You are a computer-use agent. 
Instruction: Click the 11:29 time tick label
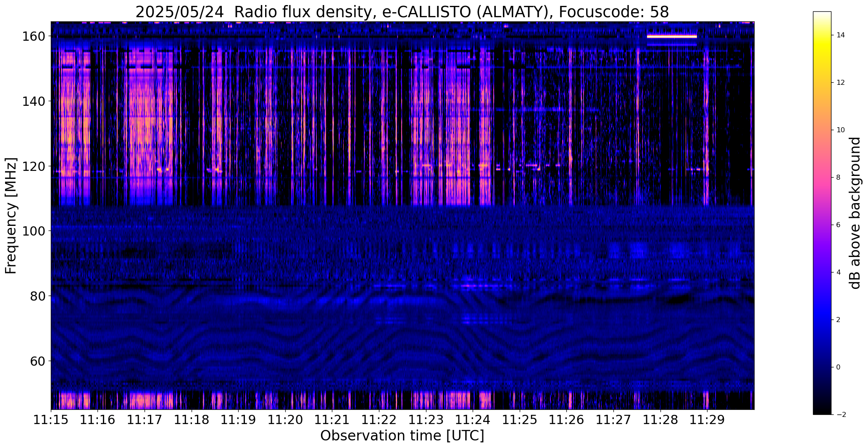(x=707, y=420)
